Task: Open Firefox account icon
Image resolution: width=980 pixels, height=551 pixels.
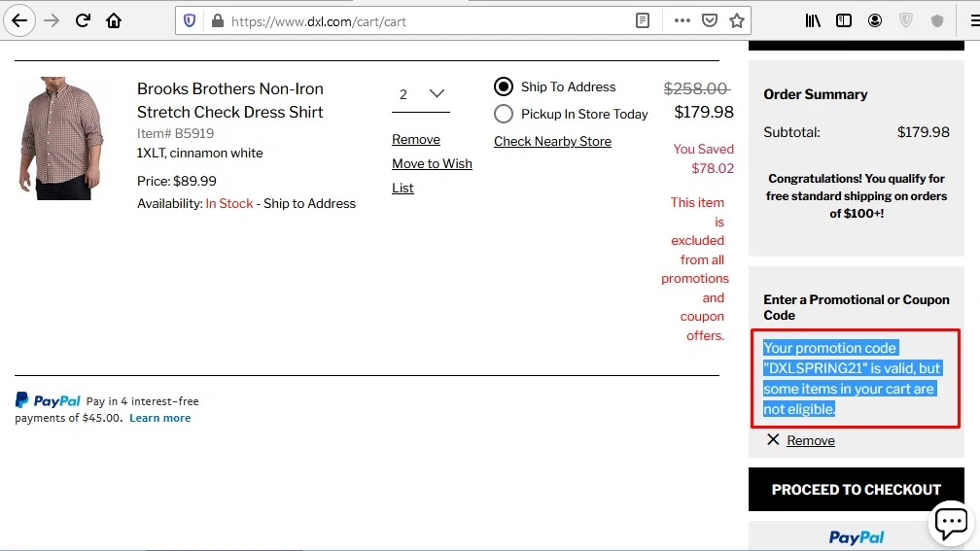Action: (875, 21)
